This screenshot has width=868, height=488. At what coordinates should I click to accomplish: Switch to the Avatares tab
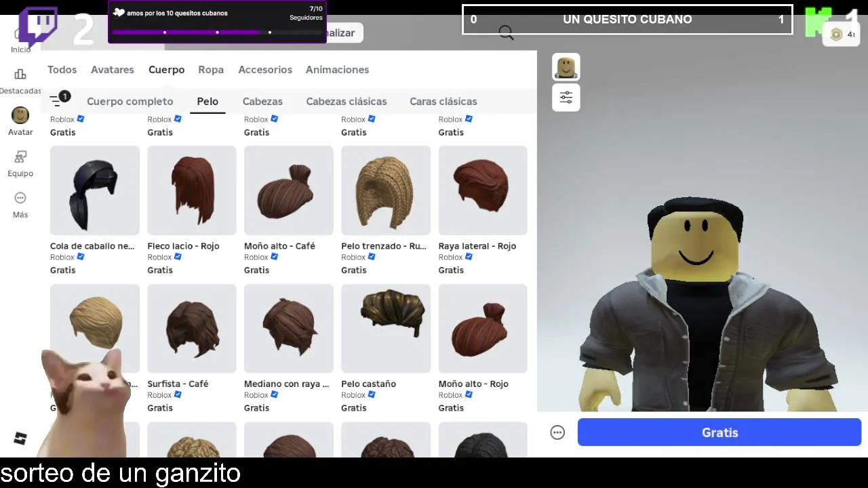click(x=113, y=70)
